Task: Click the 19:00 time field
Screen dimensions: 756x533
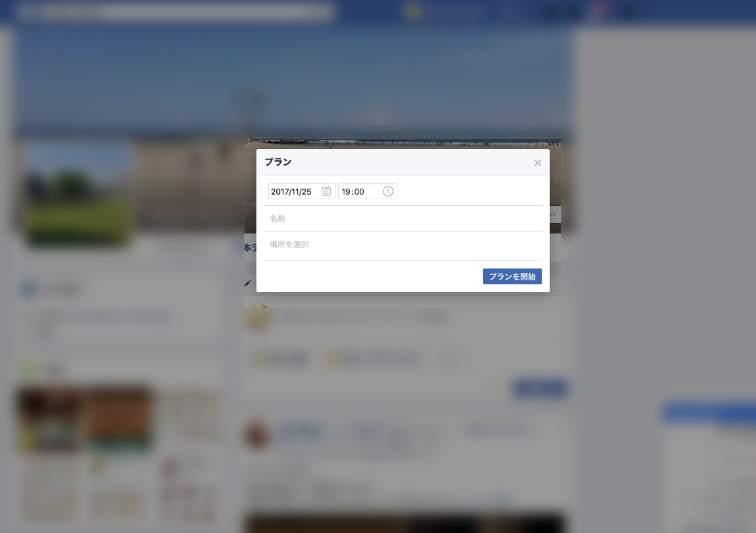Action: click(x=367, y=191)
